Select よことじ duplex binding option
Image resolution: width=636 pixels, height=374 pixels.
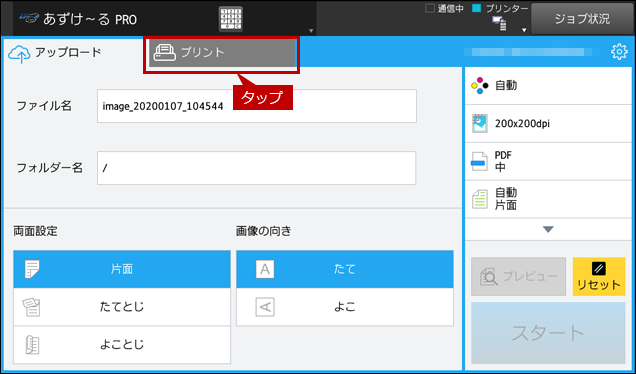122,344
